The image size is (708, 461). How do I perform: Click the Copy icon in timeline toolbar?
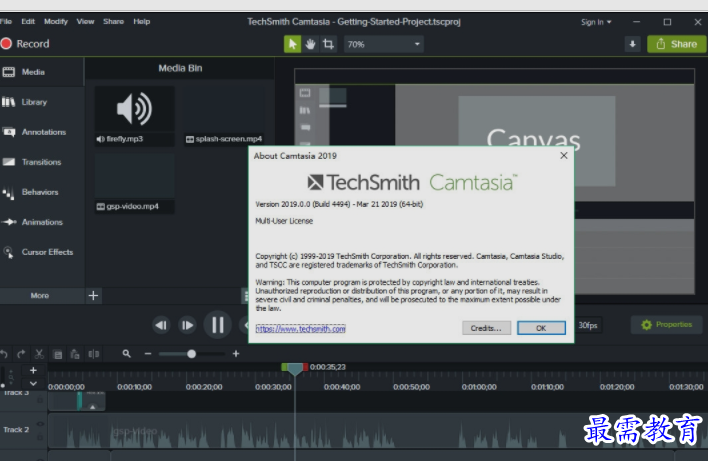tap(58, 354)
